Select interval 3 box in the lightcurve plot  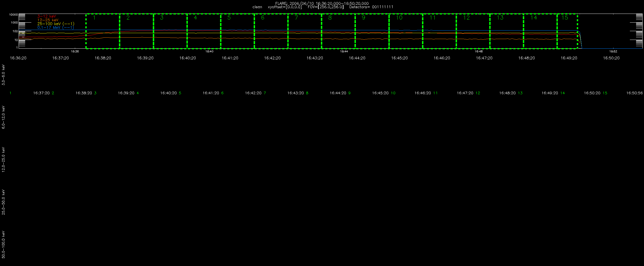click(x=170, y=31)
